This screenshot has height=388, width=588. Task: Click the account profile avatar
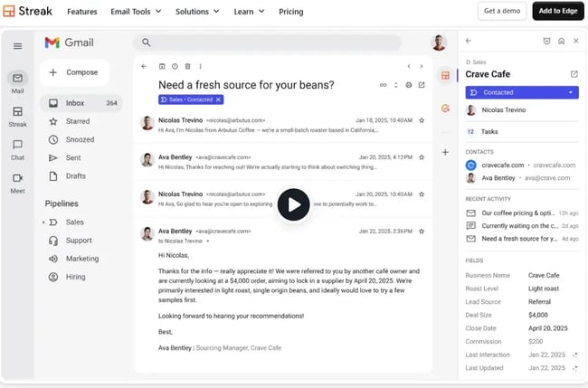(x=439, y=43)
